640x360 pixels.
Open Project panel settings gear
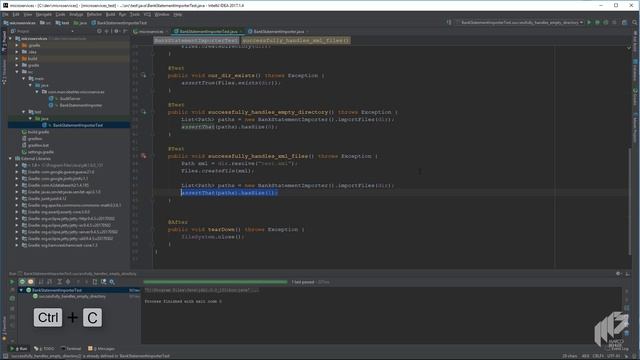click(117, 31)
